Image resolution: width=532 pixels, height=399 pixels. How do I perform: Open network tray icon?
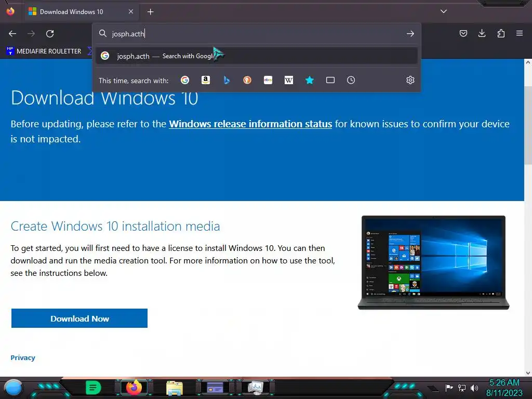[462, 388]
